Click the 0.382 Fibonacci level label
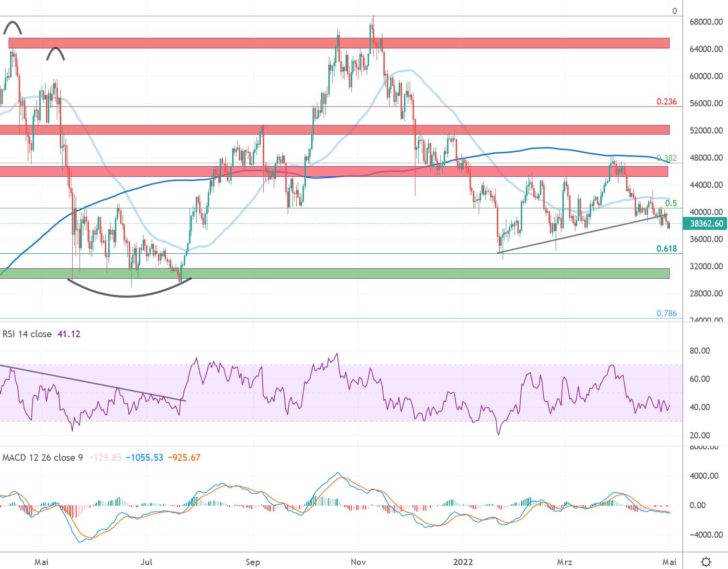 666,158
